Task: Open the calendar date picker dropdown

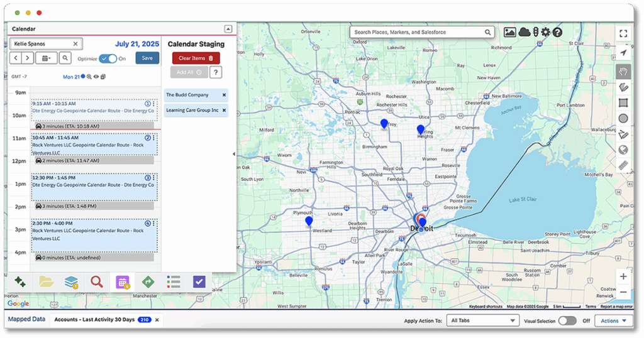Action: pyautogui.click(x=47, y=58)
